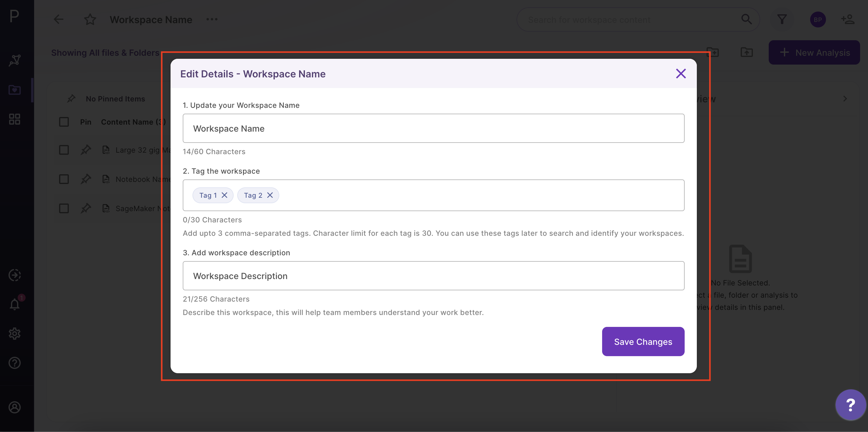Remove Tag 1 chip
This screenshot has width=868, height=432.
click(224, 195)
